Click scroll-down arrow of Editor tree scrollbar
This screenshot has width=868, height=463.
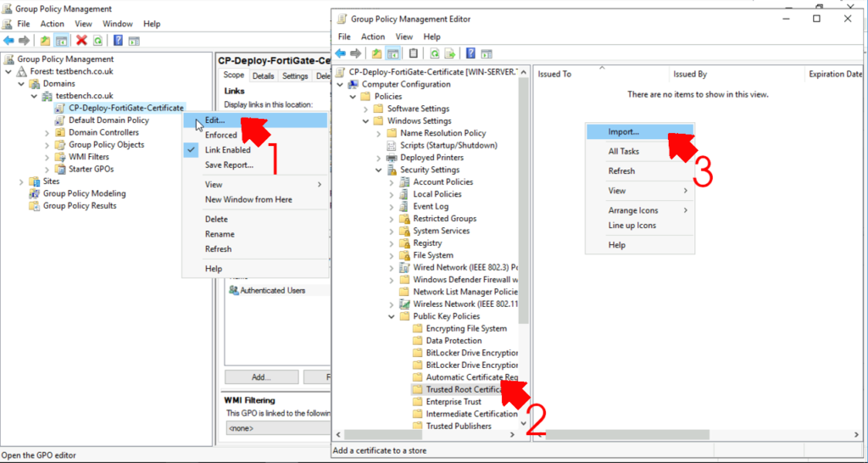pyautogui.click(x=523, y=423)
